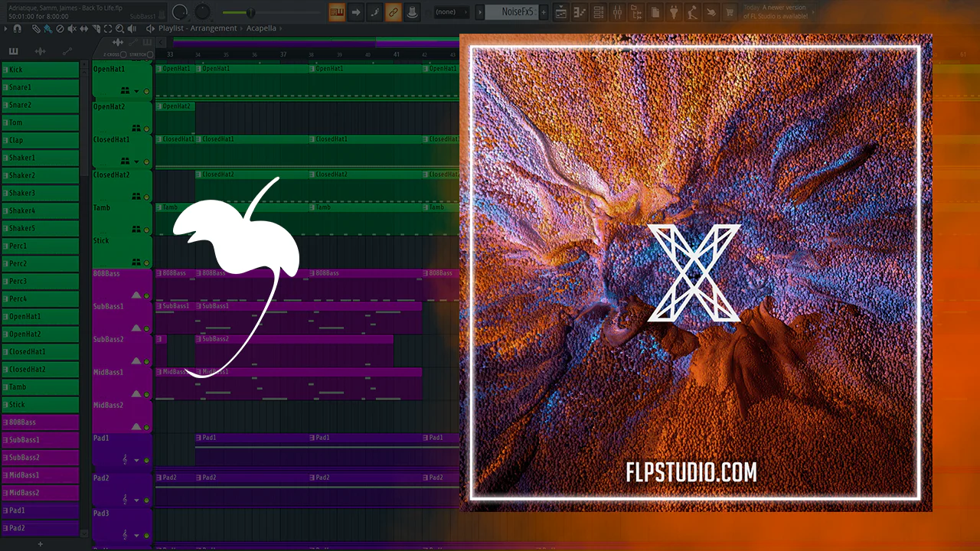Mute the SubBass1 track
The image size is (980, 551).
tap(146, 328)
